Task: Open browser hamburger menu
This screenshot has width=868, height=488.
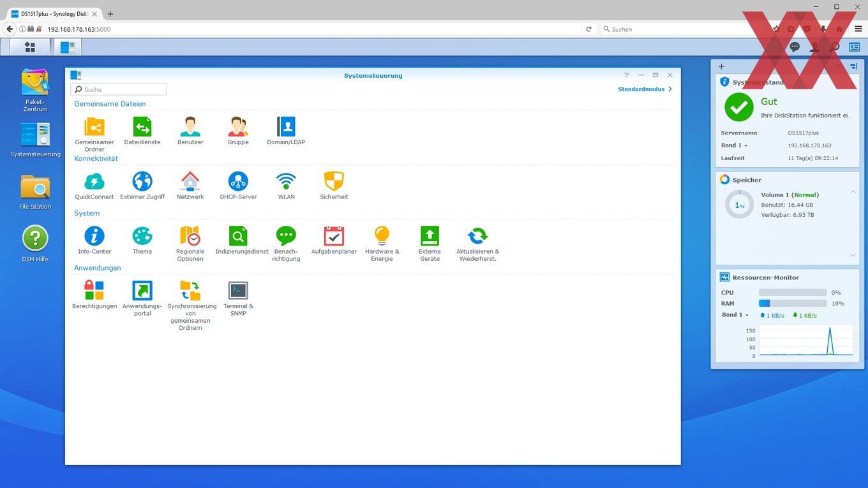Action: click(x=858, y=29)
